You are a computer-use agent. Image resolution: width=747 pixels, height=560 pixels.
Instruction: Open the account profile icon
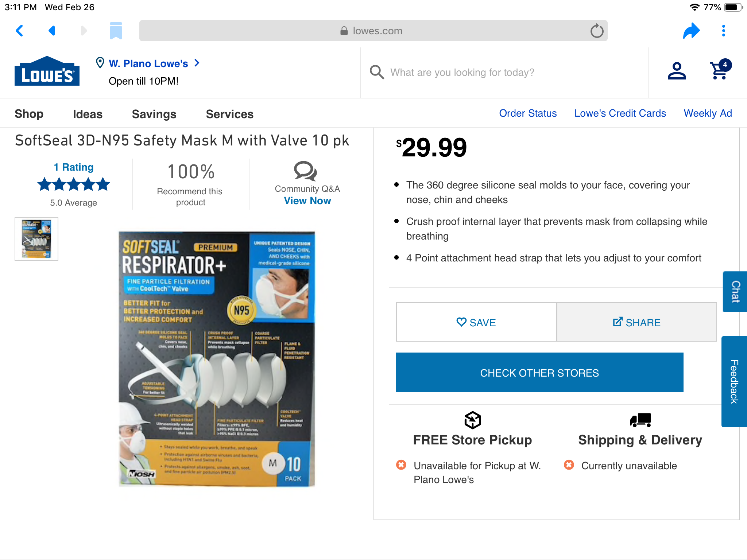[677, 71]
